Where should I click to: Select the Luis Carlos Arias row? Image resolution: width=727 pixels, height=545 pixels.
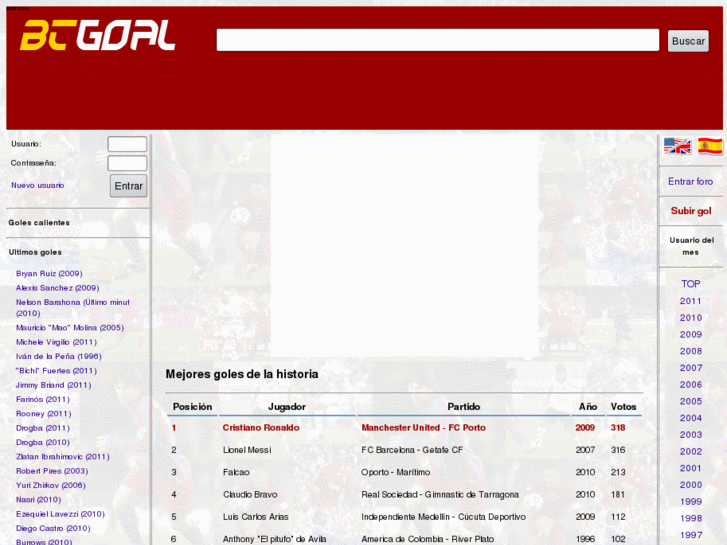405,517
